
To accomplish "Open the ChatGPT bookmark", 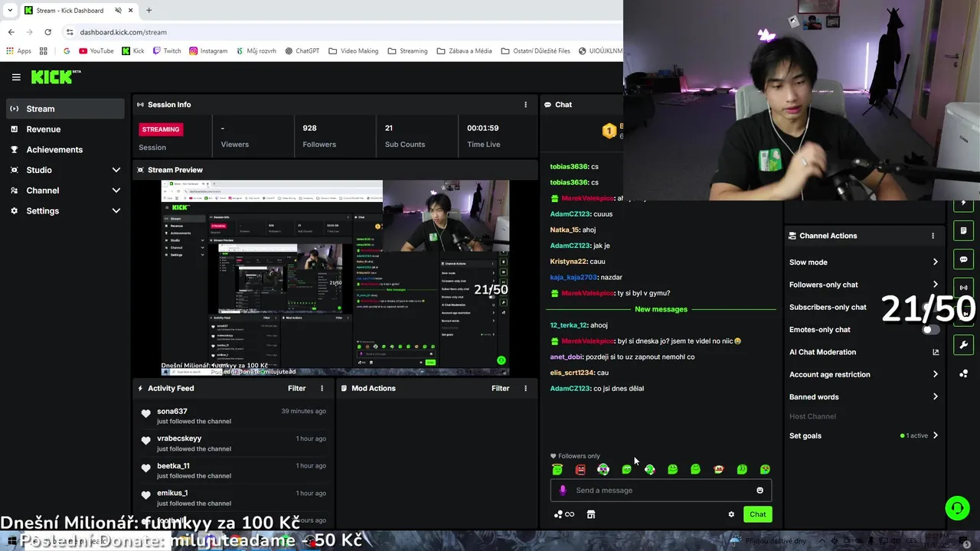I will coord(302,51).
